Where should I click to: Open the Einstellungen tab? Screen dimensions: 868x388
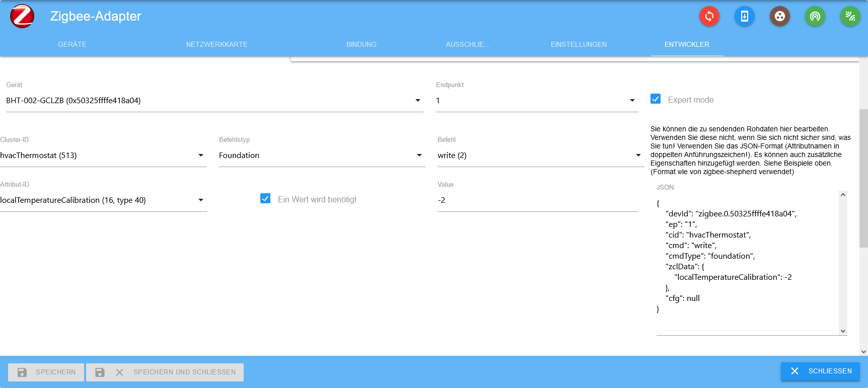pos(579,44)
